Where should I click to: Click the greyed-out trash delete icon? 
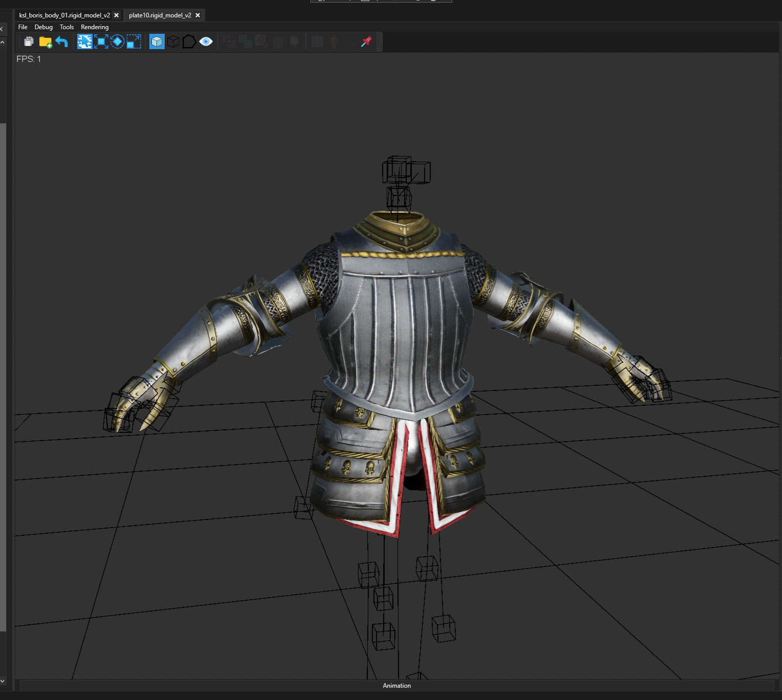pyautogui.click(x=278, y=42)
